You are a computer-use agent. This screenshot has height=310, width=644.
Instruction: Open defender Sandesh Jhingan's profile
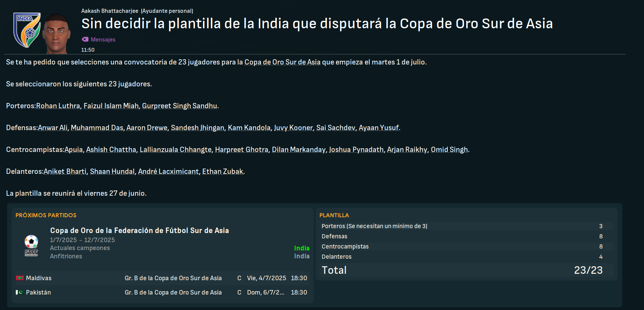[198, 127]
